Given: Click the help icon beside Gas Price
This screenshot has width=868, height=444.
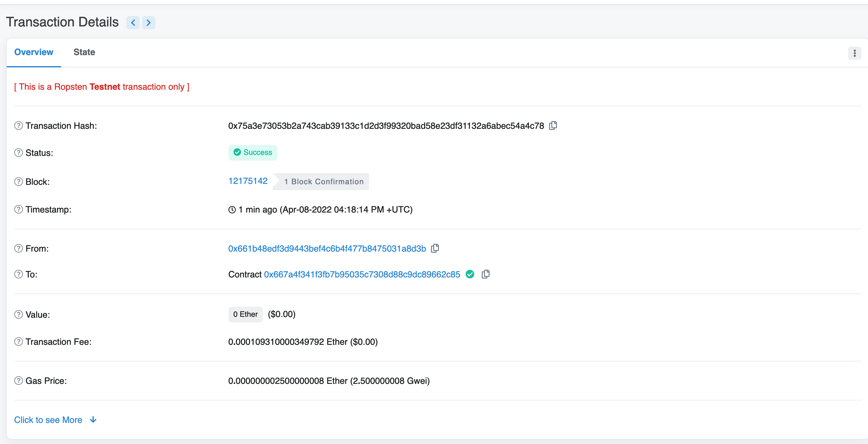Looking at the screenshot, I should [19, 381].
